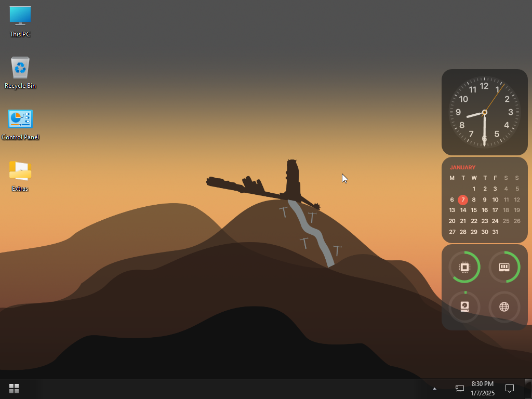532x399 pixels.
Task: Select the Recycle Bin desktop icon
Action: click(x=20, y=73)
